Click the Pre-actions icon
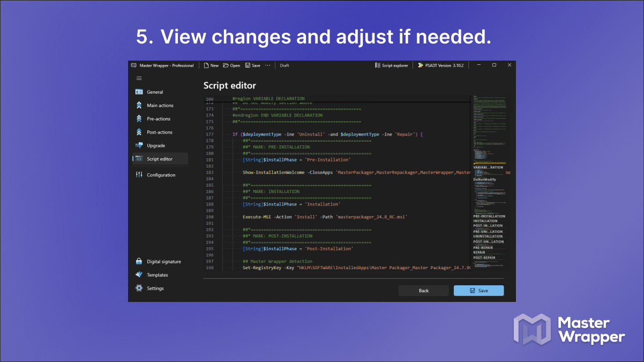Image resolution: width=644 pixels, height=362 pixels. pos(139,119)
